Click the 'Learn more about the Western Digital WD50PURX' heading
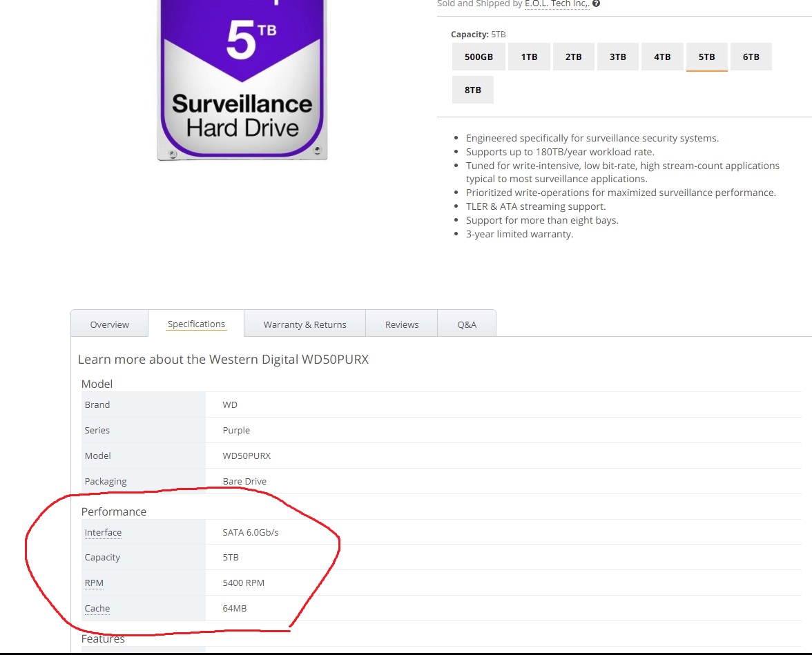 pyautogui.click(x=223, y=360)
